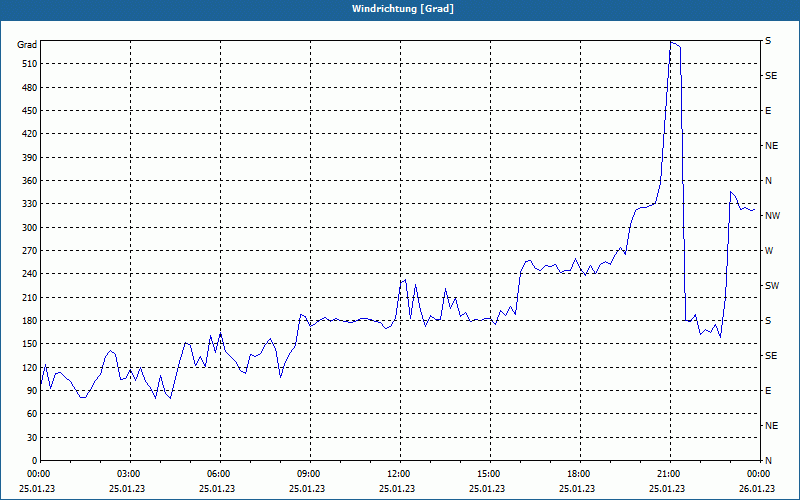This screenshot has height=500, width=800.
Task: Select the 210 y-axis value
Action: [x=30, y=297]
